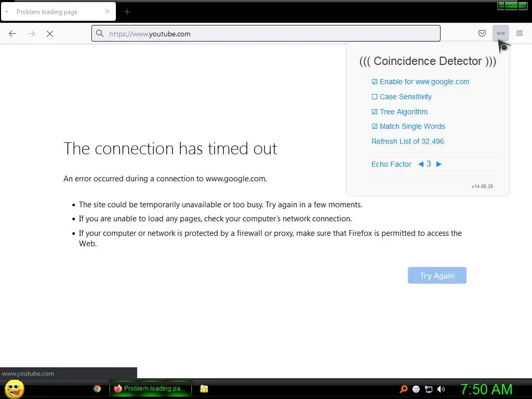Screen dimensions: 532x399
Task: Stop loading the page with X button
Action: [50, 34]
